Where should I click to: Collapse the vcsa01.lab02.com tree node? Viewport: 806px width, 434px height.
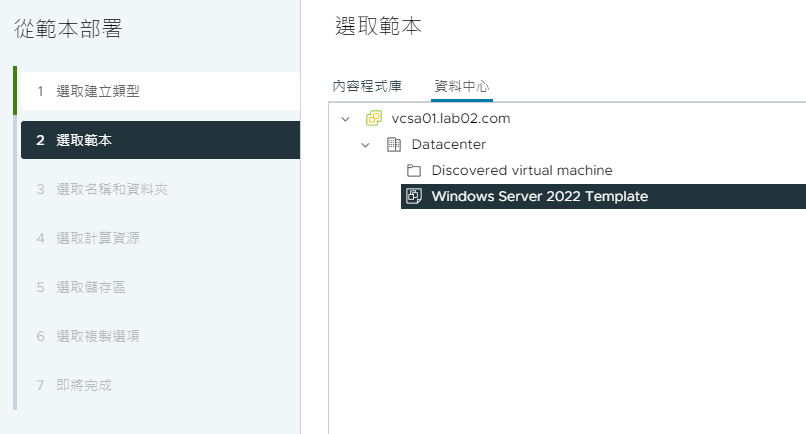pos(345,119)
